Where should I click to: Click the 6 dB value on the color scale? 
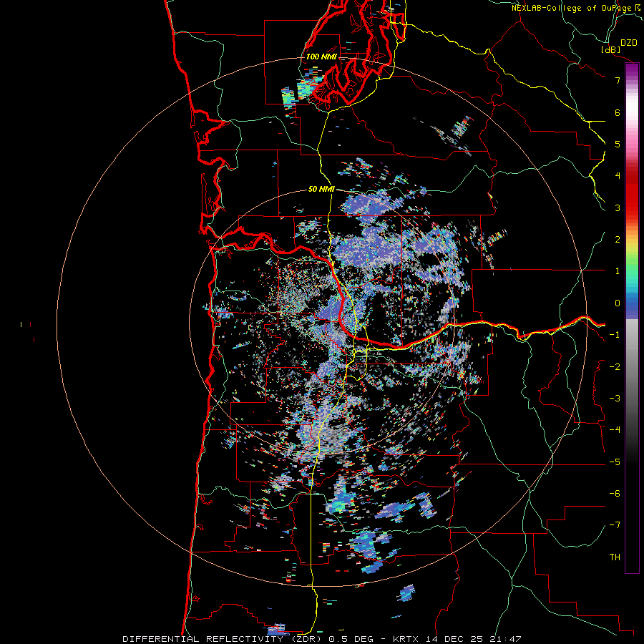point(618,112)
